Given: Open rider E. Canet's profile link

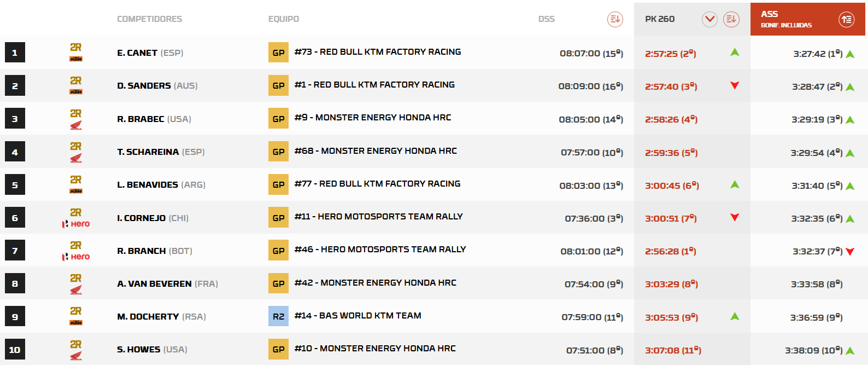Looking at the screenshot, I should [x=150, y=53].
